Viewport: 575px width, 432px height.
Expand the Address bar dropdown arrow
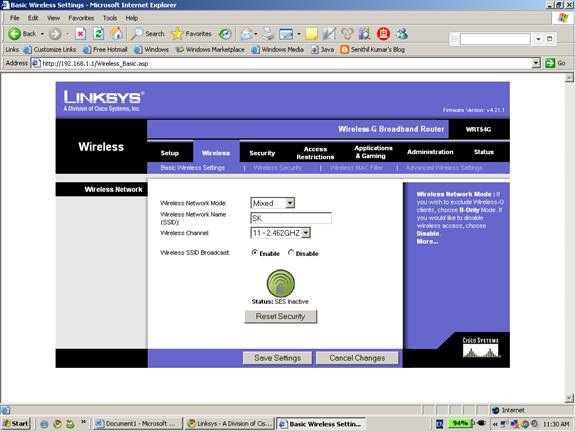click(x=536, y=63)
